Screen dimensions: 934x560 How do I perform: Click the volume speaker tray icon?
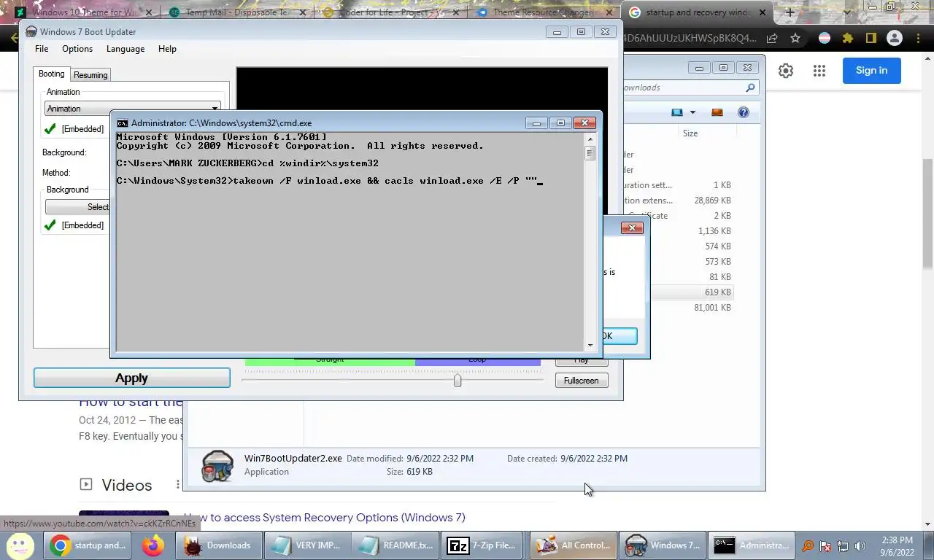(x=860, y=545)
